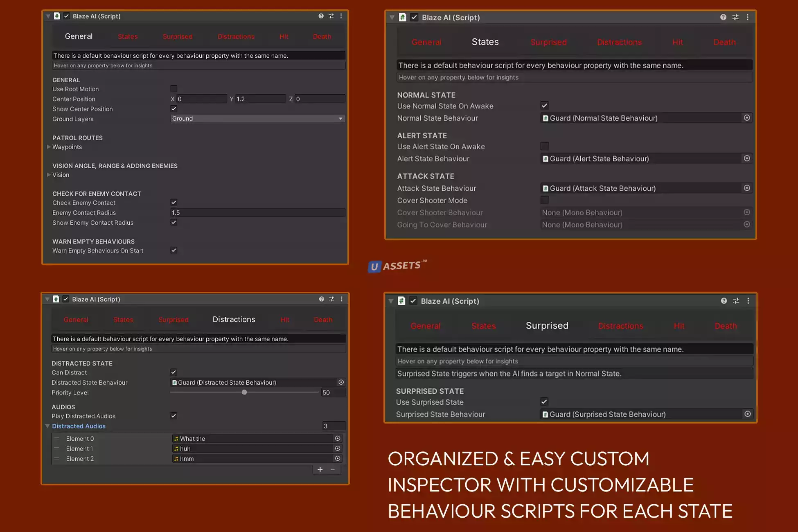The width and height of the screenshot is (798, 532).
Task: Open object picker for Normal State Behaviour field
Action: pyautogui.click(x=747, y=118)
